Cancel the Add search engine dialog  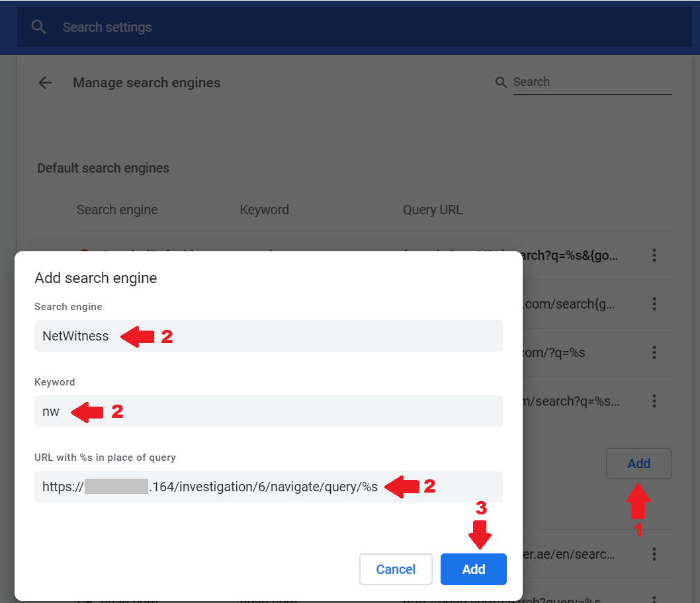(x=396, y=569)
